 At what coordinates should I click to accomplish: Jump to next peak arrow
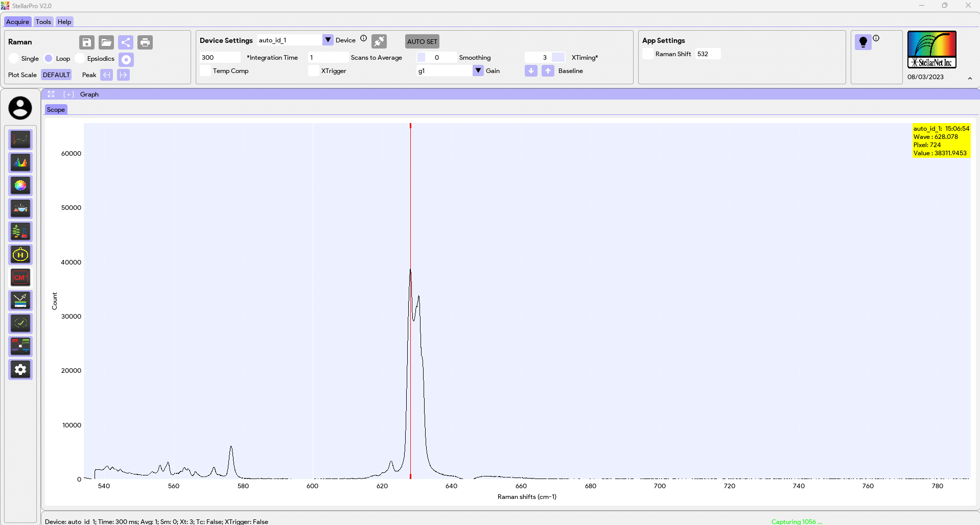[x=123, y=75]
